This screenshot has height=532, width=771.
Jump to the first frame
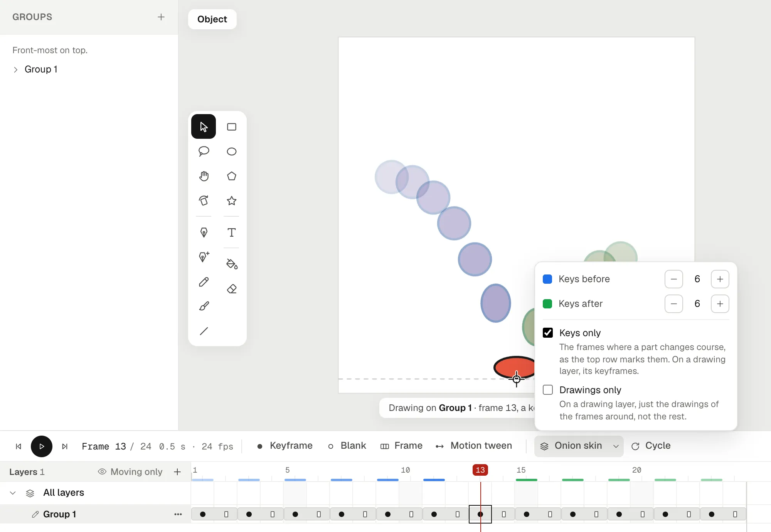19,446
